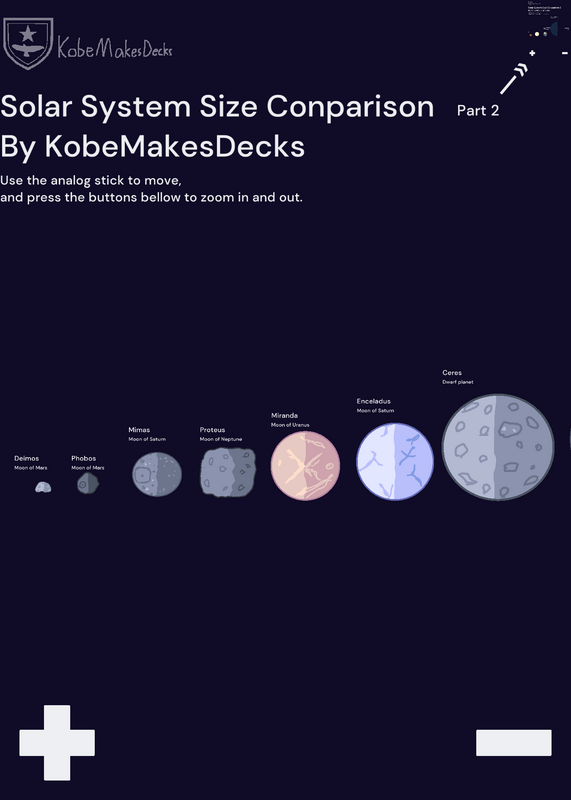The width and height of the screenshot is (571, 800).
Task: Click the small minus button at top right
Action: pyautogui.click(x=564, y=53)
